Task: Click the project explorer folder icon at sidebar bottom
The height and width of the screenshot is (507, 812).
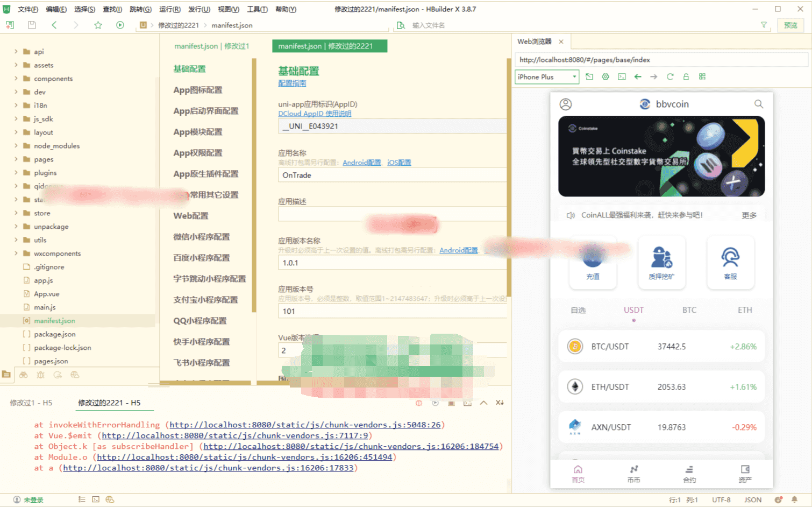Action: click(x=6, y=375)
